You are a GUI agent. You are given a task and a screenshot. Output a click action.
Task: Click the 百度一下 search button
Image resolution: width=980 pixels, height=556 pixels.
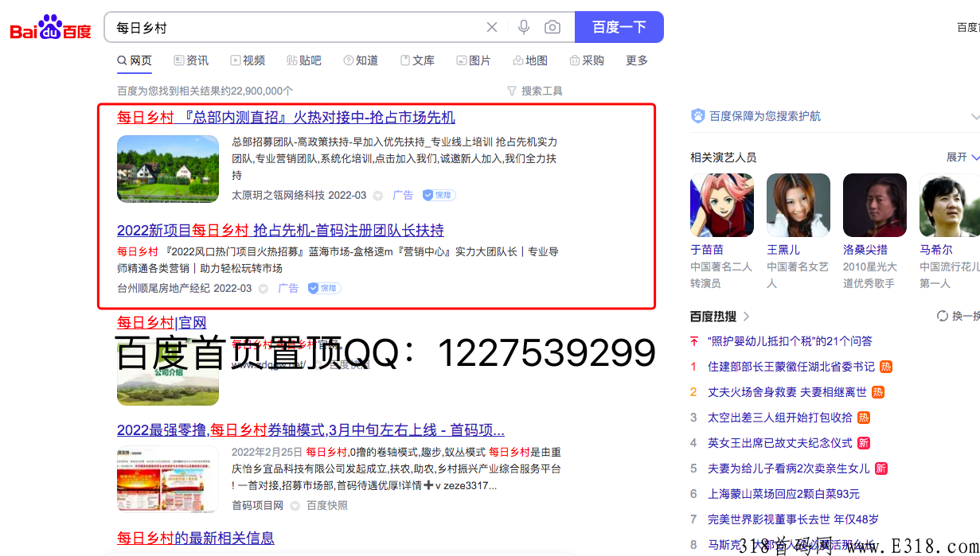coord(619,27)
